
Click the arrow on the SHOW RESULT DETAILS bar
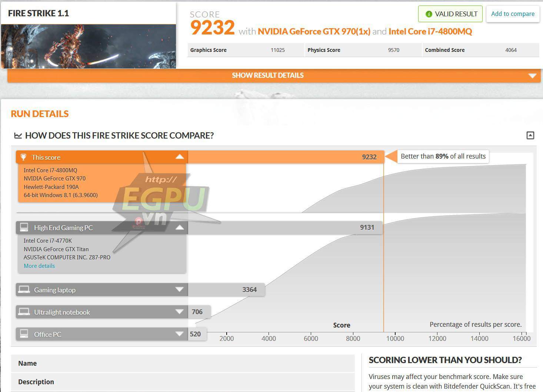pos(532,76)
